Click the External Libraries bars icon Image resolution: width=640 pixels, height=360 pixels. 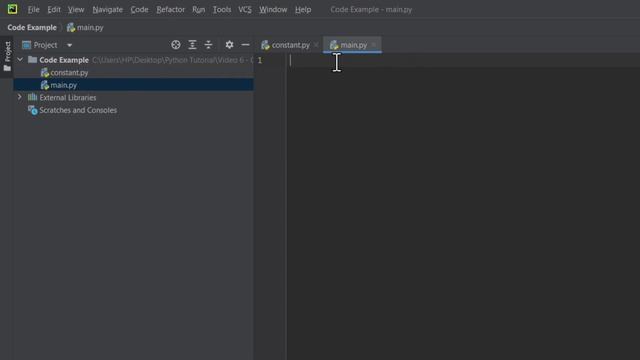pyautogui.click(x=33, y=97)
